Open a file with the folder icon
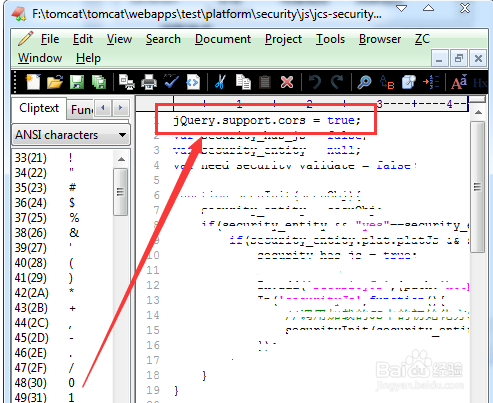The height and width of the screenshot is (403, 493). pyautogui.click(x=55, y=82)
